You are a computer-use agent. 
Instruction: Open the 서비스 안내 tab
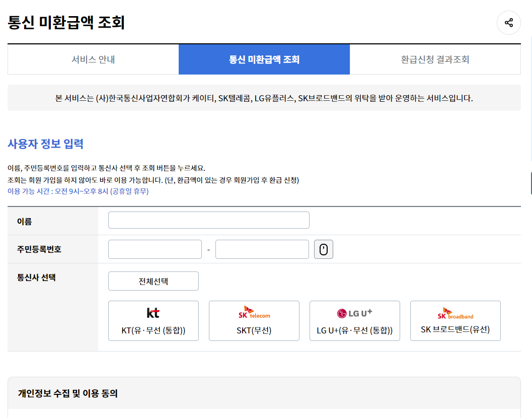click(x=93, y=59)
